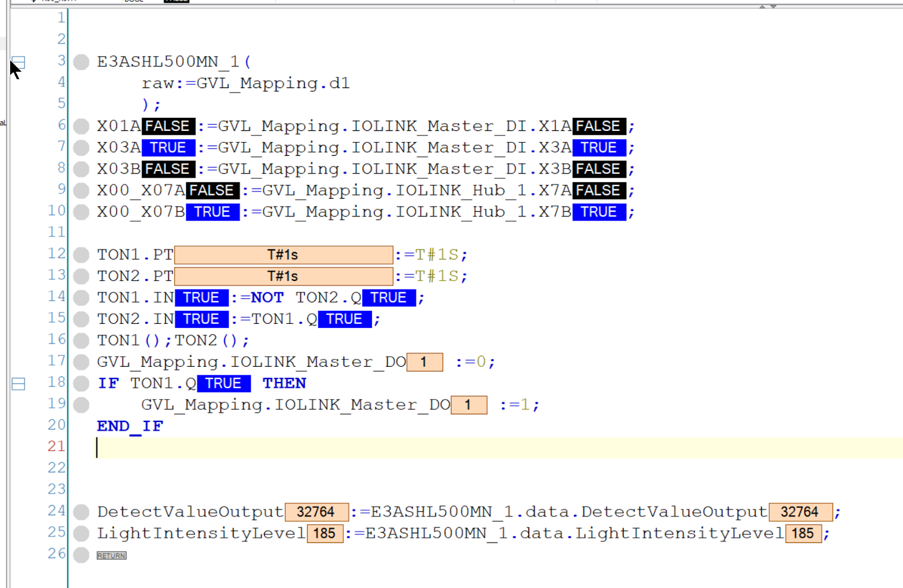This screenshot has height=588, width=903.
Task: Click T#1S literal on line 12
Action: point(437,255)
